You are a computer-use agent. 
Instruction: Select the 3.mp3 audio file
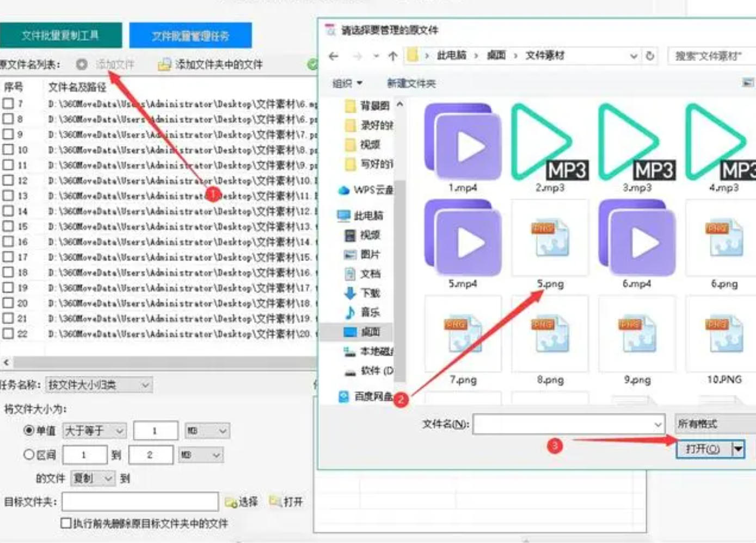coord(637,149)
